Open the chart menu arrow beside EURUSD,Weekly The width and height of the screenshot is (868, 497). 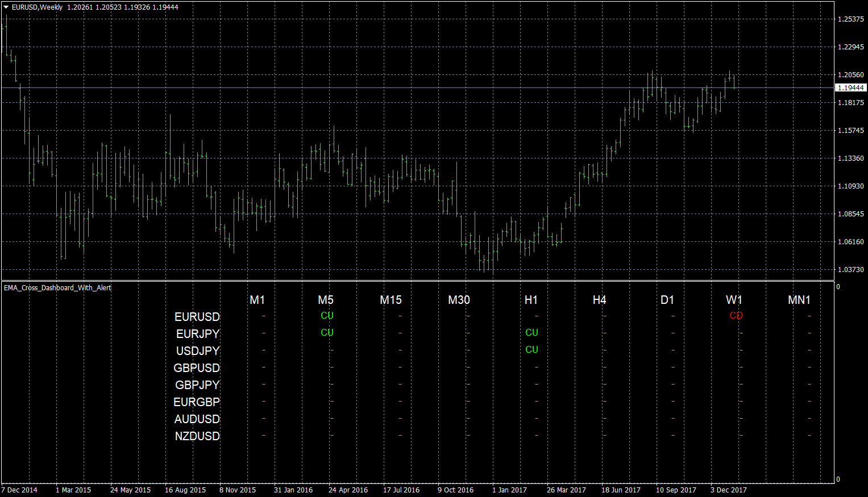6,7
